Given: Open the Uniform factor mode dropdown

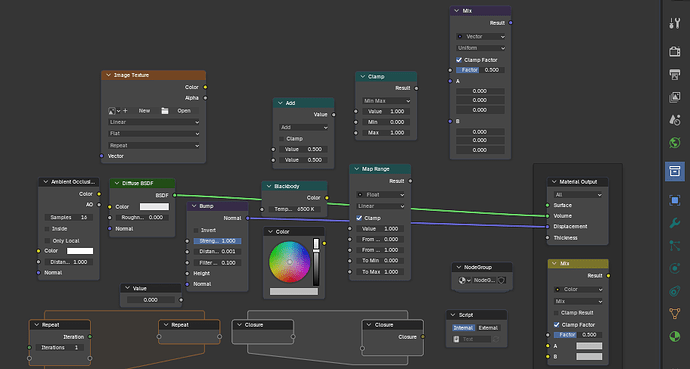Looking at the screenshot, I should pyautogui.click(x=481, y=48).
